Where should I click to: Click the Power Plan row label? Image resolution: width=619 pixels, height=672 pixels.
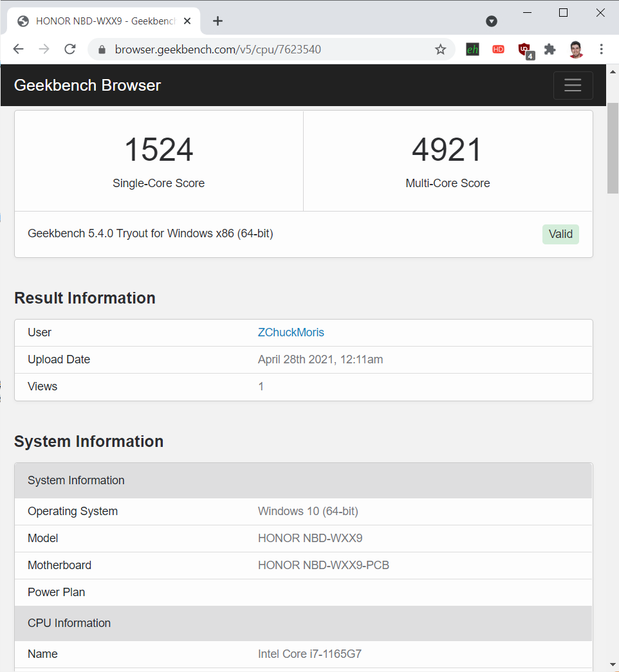click(56, 592)
